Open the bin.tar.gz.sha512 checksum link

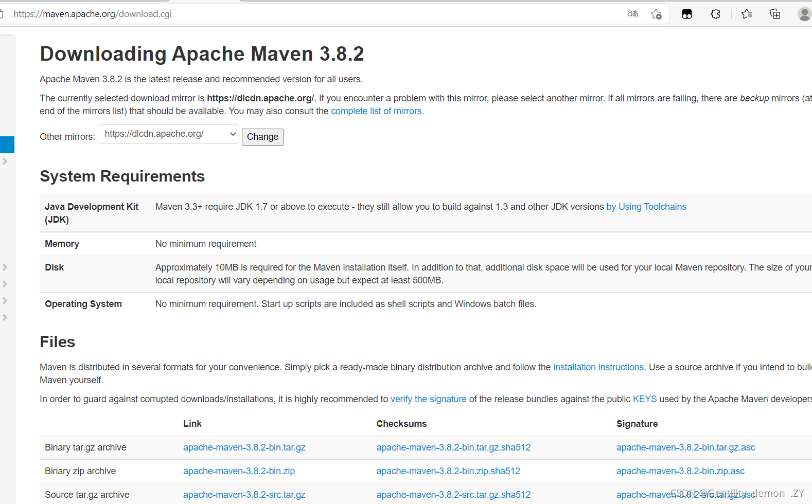click(453, 447)
